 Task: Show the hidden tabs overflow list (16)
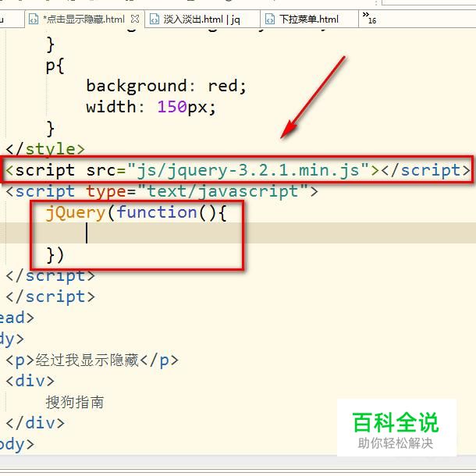pyautogui.click(x=369, y=18)
